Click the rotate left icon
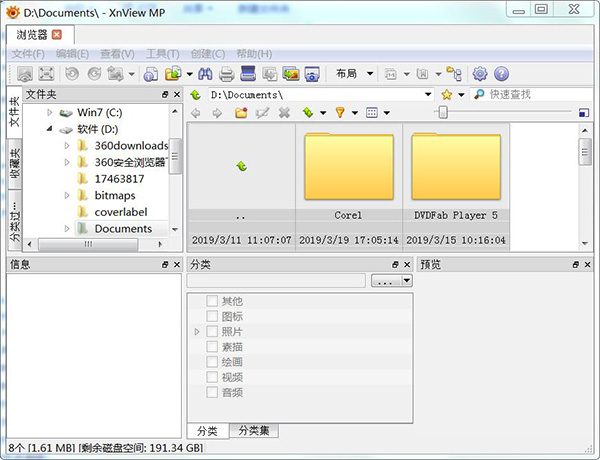The height and width of the screenshot is (460, 600). pos(72,73)
